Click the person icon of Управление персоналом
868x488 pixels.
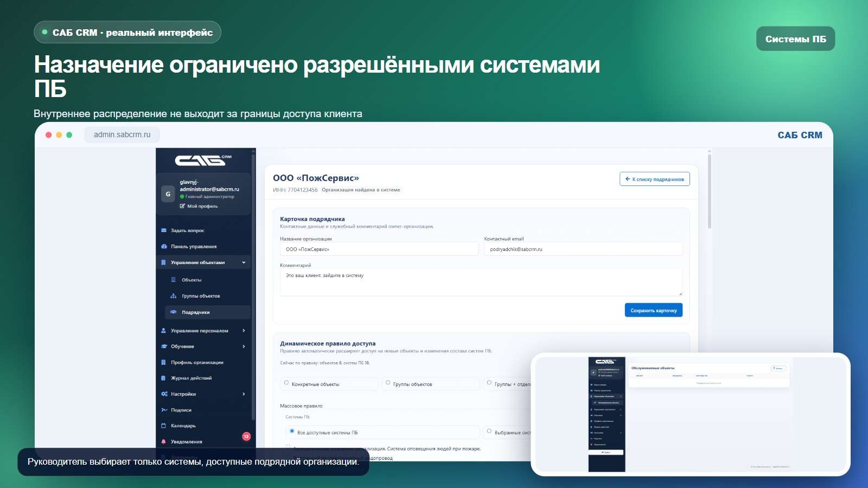(x=164, y=331)
